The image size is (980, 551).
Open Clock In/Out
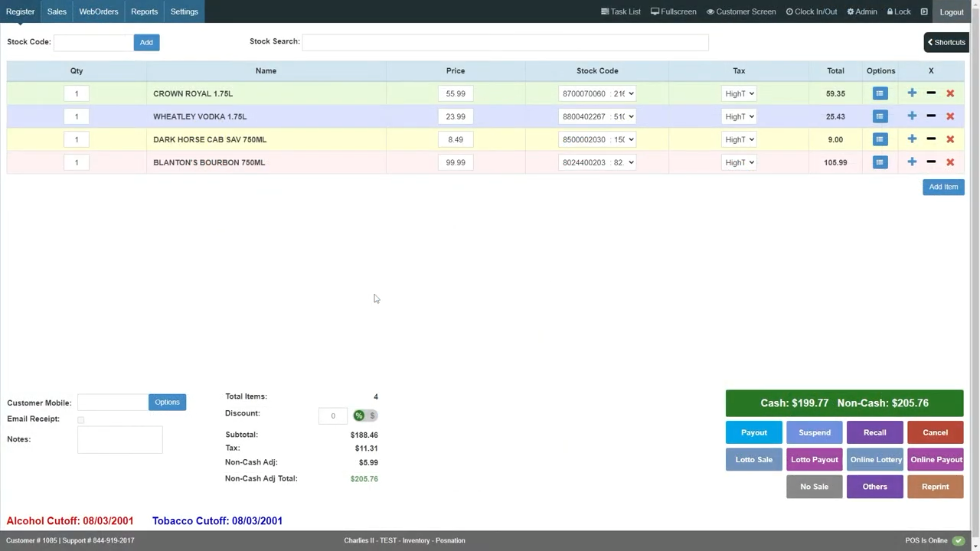[x=812, y=11]
